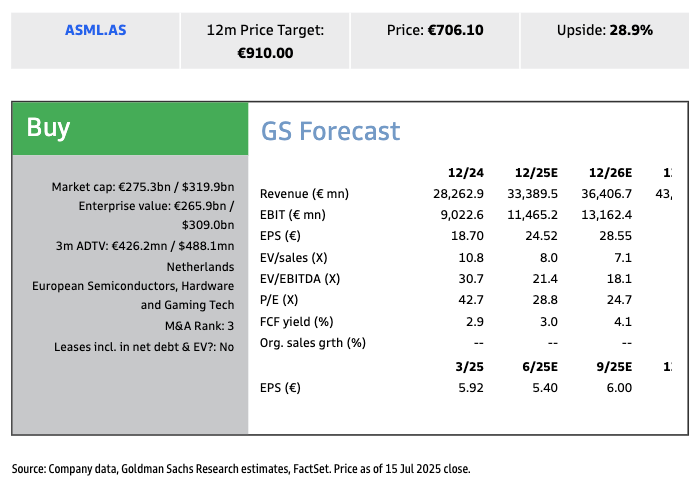The width and height of the screenshot is (697, 488).
Task: Click the Price €706.10 cell
Action: point(435,30)
